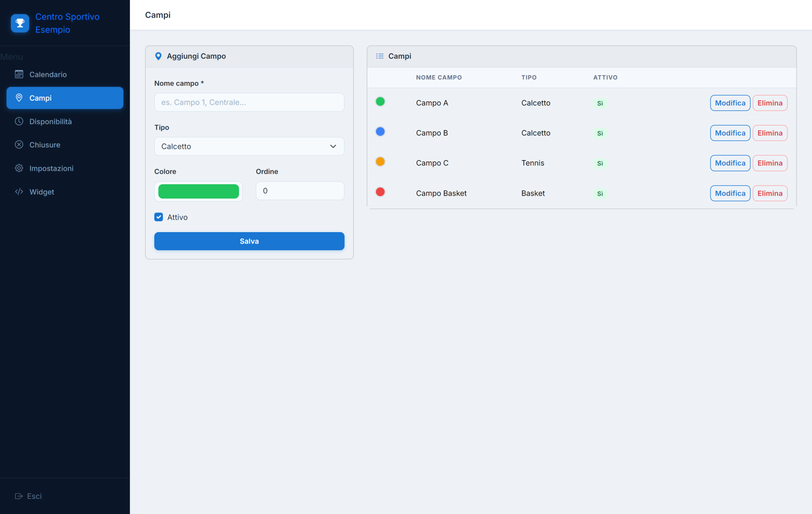Click the pin icon beside Aggiungi Campo
812x514 pixels.
coord(158,56)
